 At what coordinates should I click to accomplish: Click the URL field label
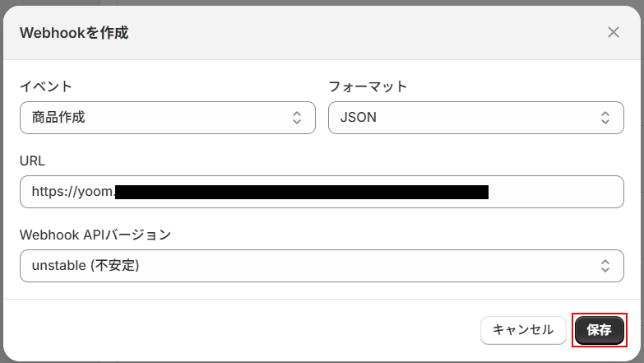(x=32, y=161)
